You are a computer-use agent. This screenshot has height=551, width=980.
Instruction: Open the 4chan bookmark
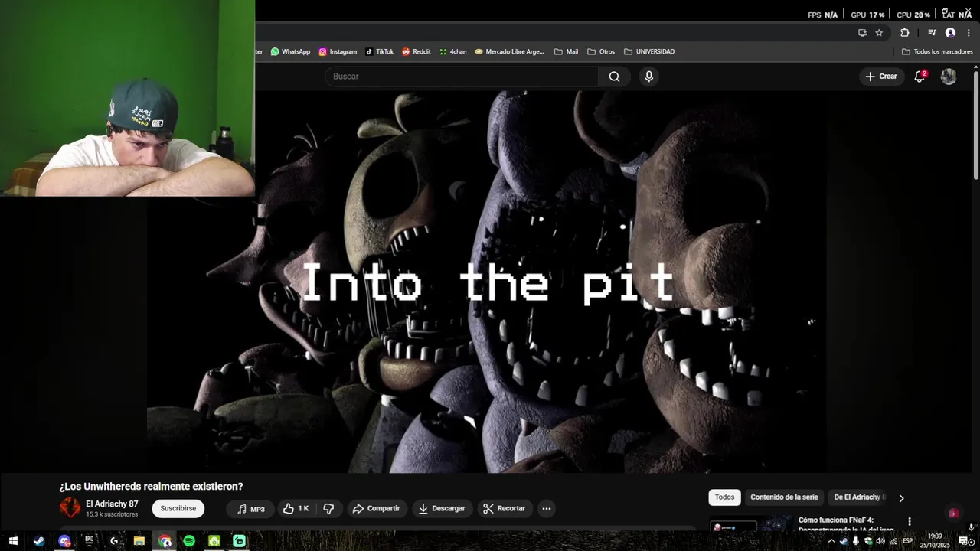click(x=453, y=52)
